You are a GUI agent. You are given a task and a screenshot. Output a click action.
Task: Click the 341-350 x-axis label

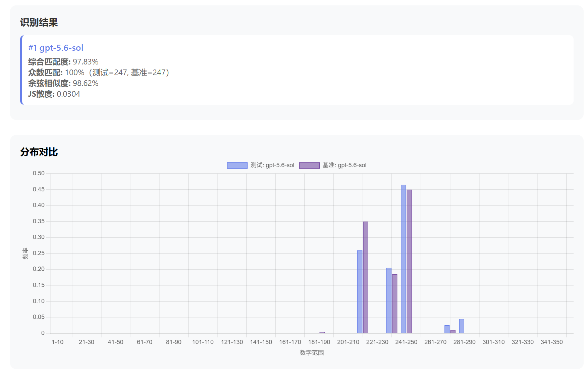pyautogui.click(x=552, y=342)
